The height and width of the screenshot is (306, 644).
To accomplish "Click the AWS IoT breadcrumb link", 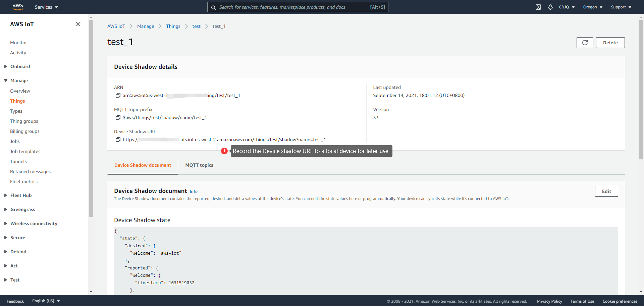I will coord(116,26).
